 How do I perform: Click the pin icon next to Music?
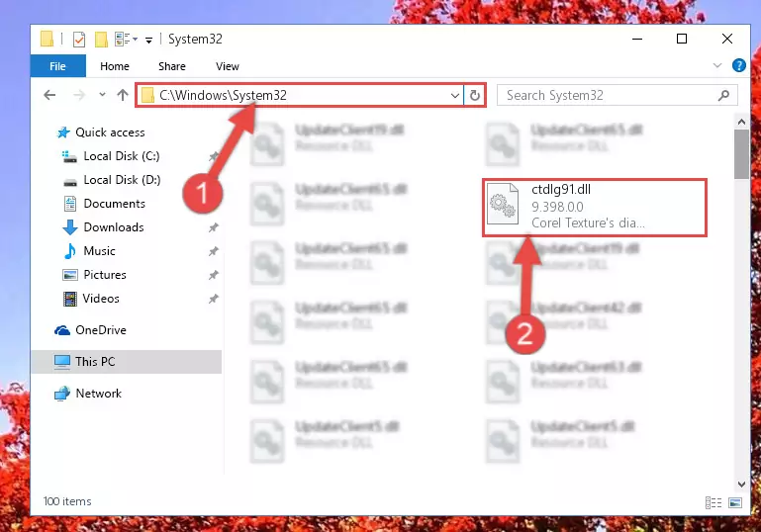(213, 251)
